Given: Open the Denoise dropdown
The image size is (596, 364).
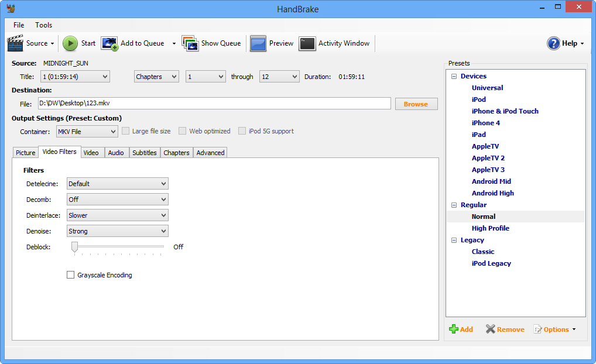Looking at the screenshot, I should [118, 231].
